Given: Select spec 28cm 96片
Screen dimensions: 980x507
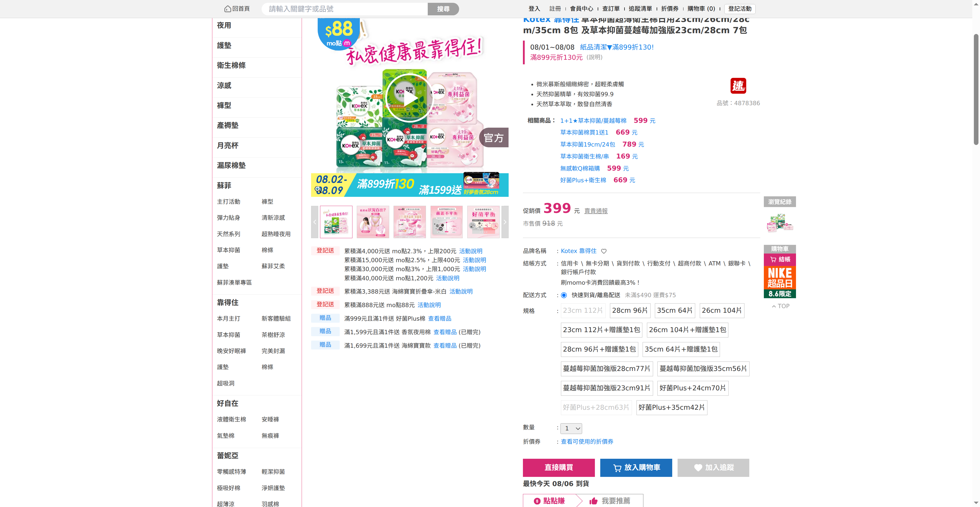Looking at the screenshot, I should click(630, 311).
